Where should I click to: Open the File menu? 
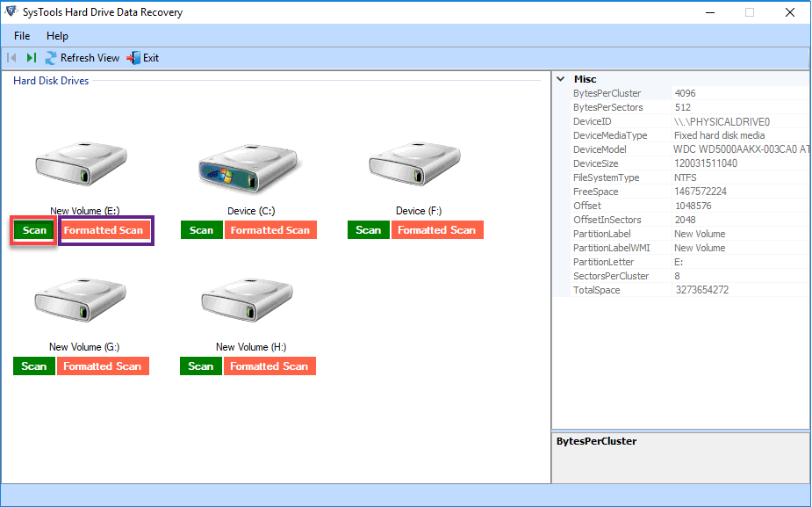[21, 36]
